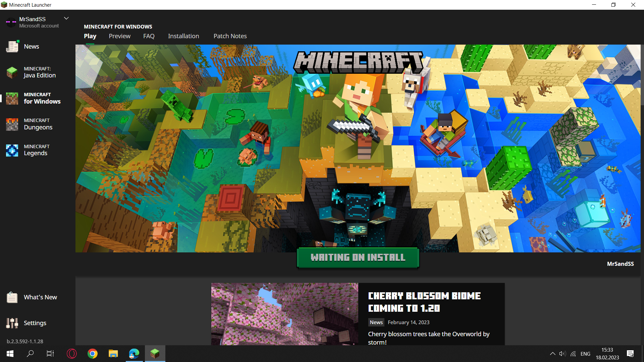Switch to the Preview tab
This screenshot has height=362, width=644.
coord(119,36)
